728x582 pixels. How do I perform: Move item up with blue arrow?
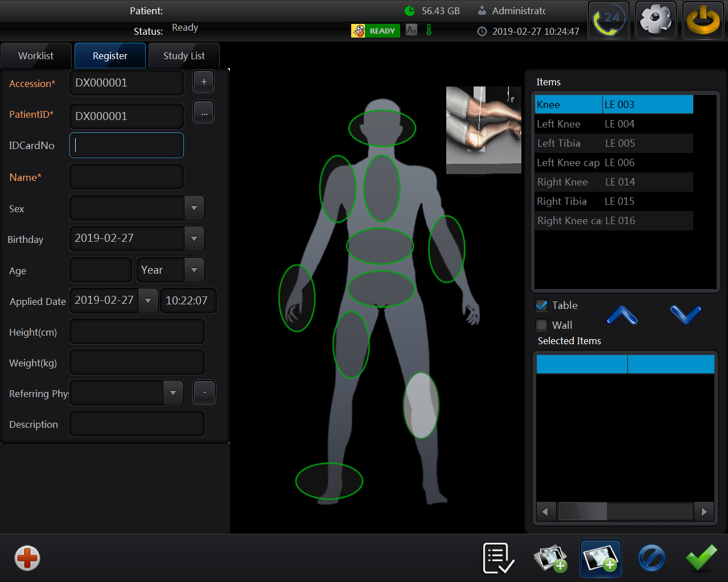622,315
